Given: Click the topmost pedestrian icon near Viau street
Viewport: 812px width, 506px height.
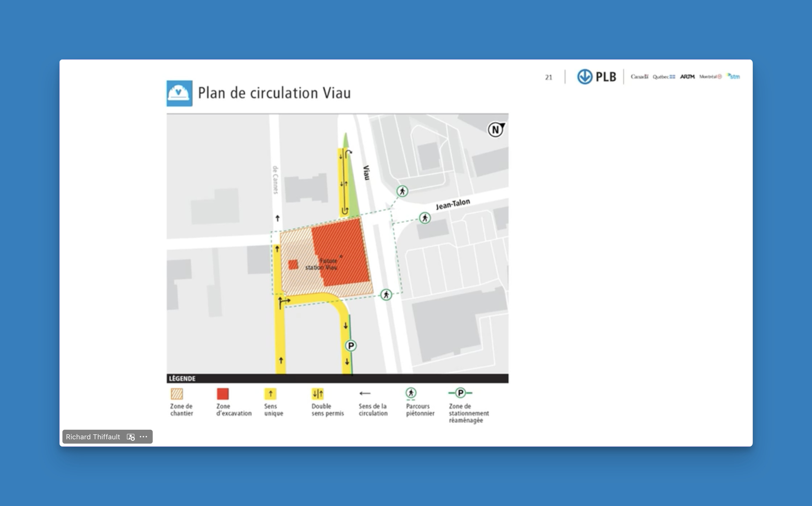Looking at the screenshot, I should 402,191.
